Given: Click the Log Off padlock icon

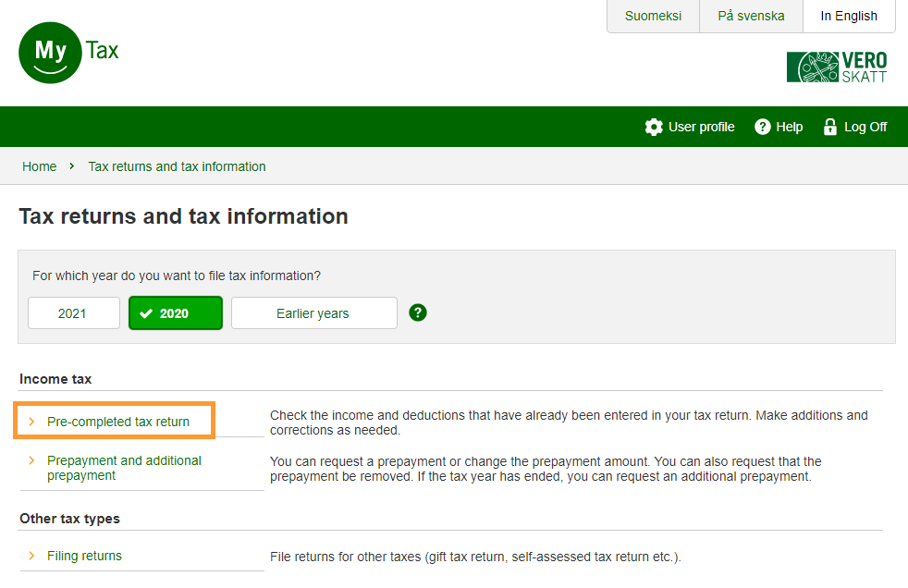Looking at the screenshot, I should (x=829, y=127).
